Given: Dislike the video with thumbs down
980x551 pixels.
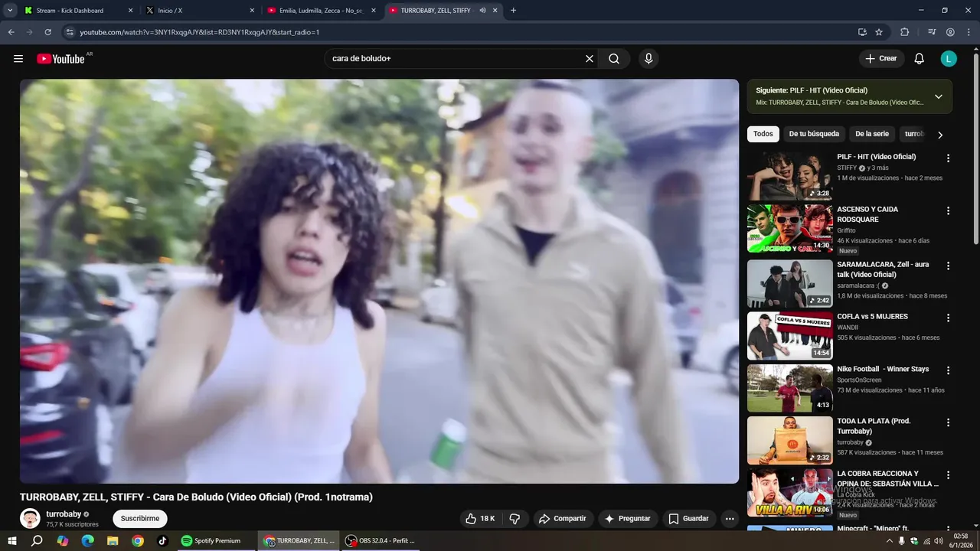Looking at the screenshot, I should (514, 519).
